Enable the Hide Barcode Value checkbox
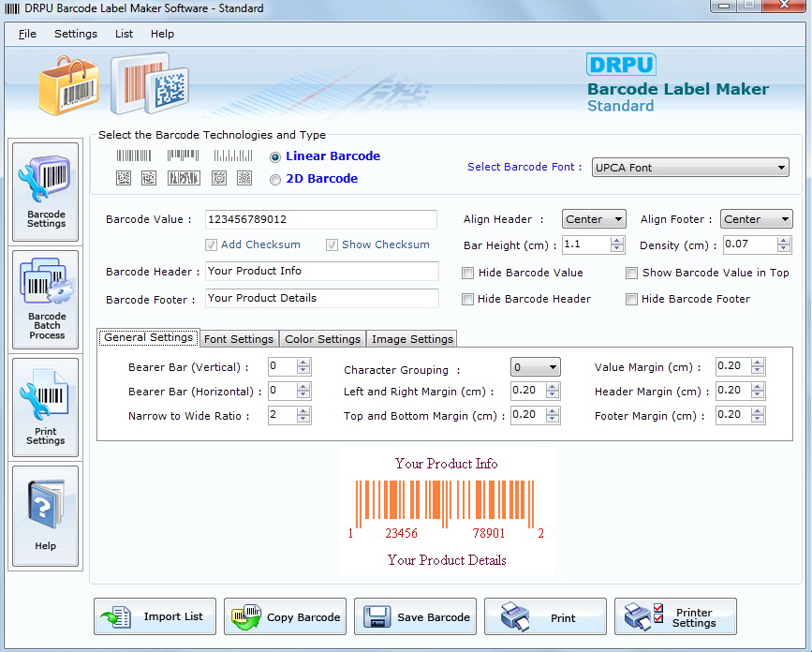Viewport: 812px width, 652px height. [x=468, y=274]
